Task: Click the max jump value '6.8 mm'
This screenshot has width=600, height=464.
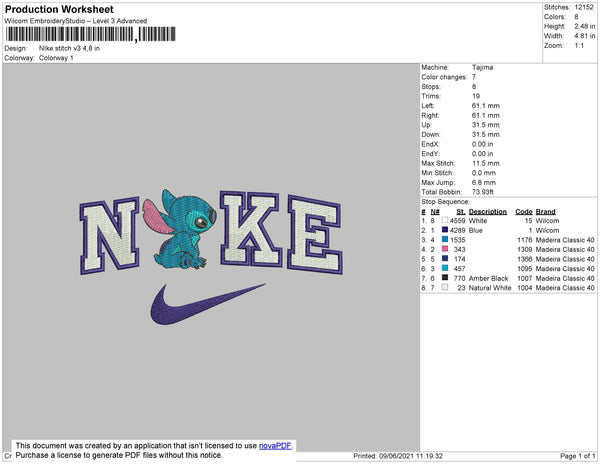Action: point(484,182)
